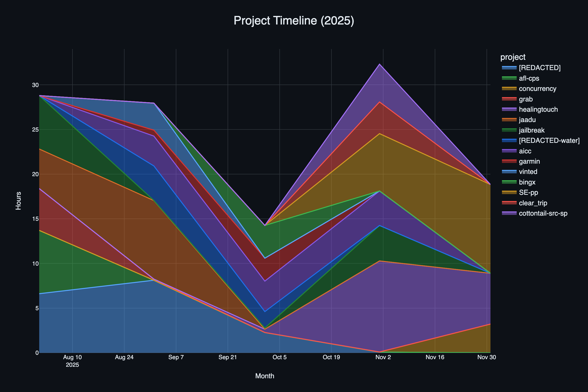
Task: Toggle cottontail-src-sp legend entry
Action: pyautogui.click(x=543, y=213)
